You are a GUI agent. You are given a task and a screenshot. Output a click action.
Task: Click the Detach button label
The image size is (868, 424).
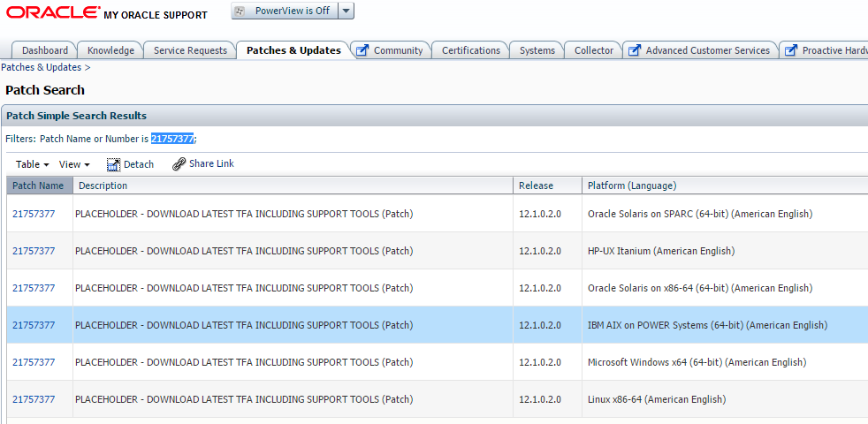[139, 164]
